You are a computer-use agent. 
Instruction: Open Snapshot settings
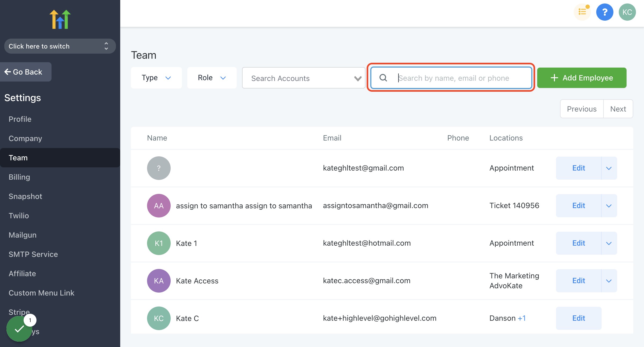(x=25, y=196)
